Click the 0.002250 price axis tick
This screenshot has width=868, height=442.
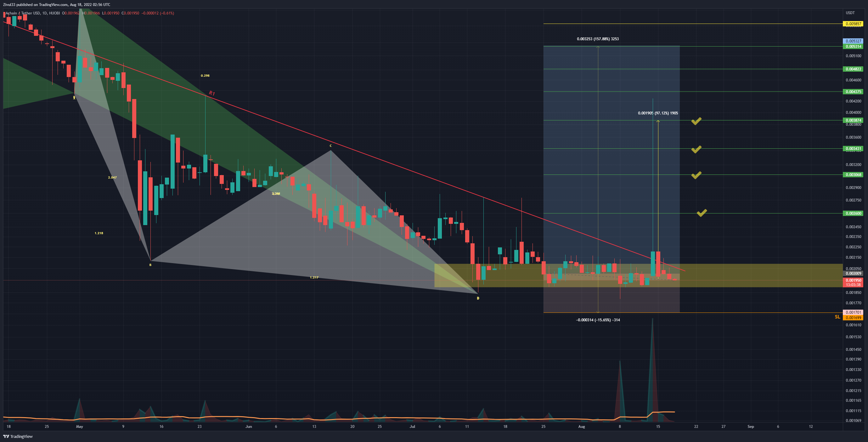[853, 247]
